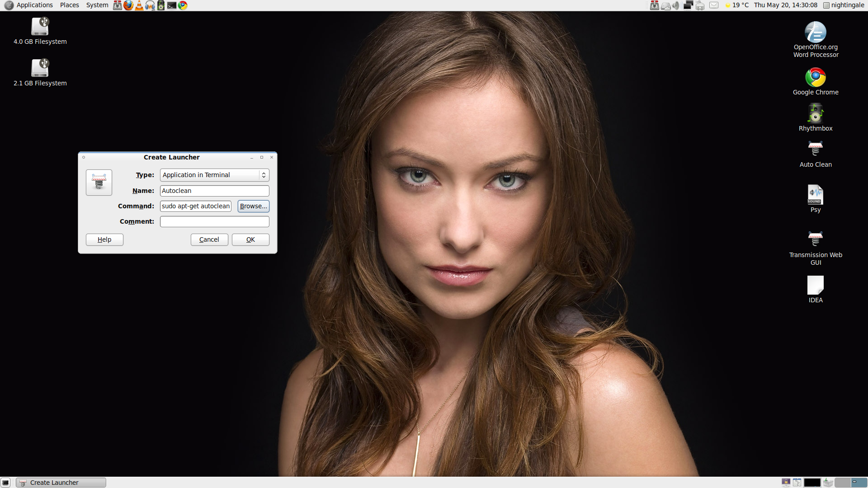This screenshot has height=488, width=868.
Task: Switch to the first gray workspace
Action: tap(843, 483)
